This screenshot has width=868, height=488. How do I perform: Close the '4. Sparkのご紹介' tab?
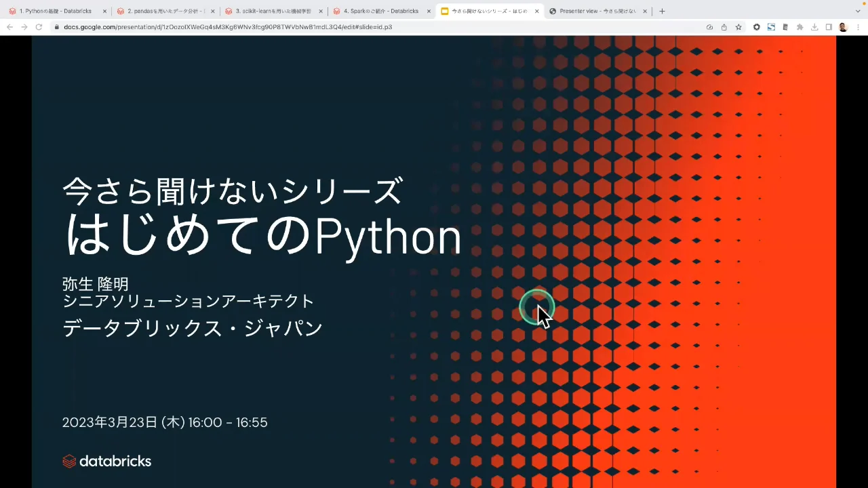[429, 11]
